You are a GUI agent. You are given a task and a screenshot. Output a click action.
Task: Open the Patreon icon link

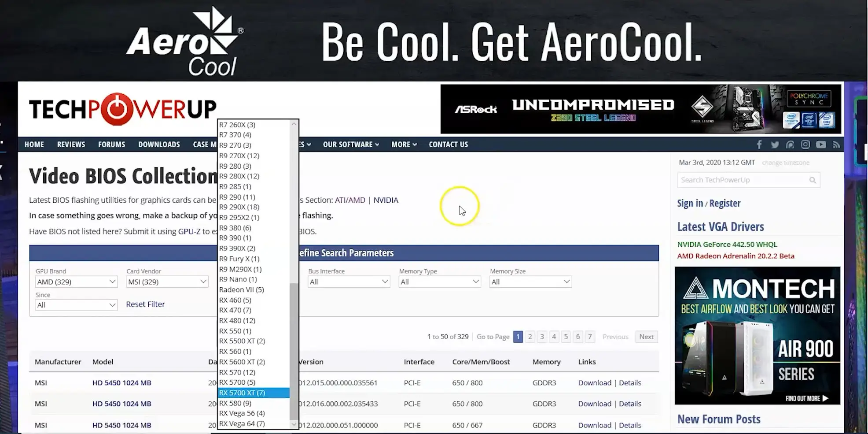pos(790,145)
